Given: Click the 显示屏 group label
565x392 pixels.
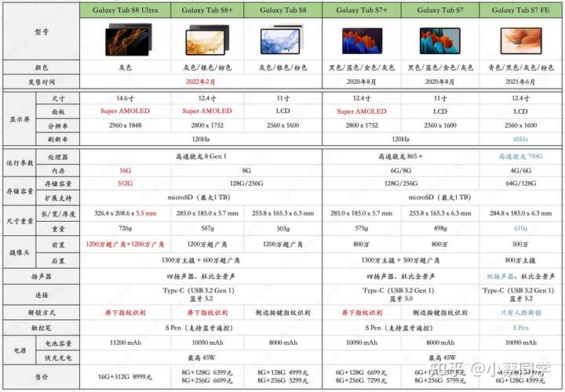Looking at the screenshot, I should [x=20, y=119].
